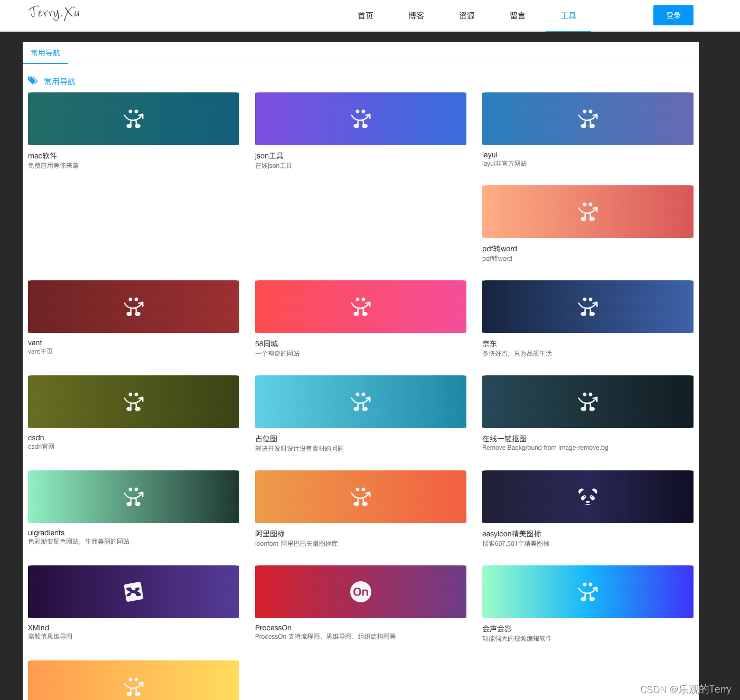Click the icon on the 京东 card

[588, 307]
